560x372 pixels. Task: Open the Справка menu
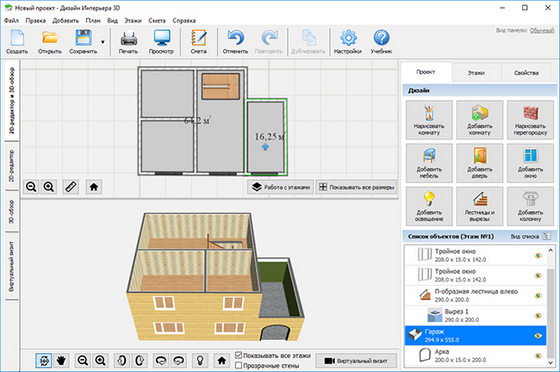184,20
